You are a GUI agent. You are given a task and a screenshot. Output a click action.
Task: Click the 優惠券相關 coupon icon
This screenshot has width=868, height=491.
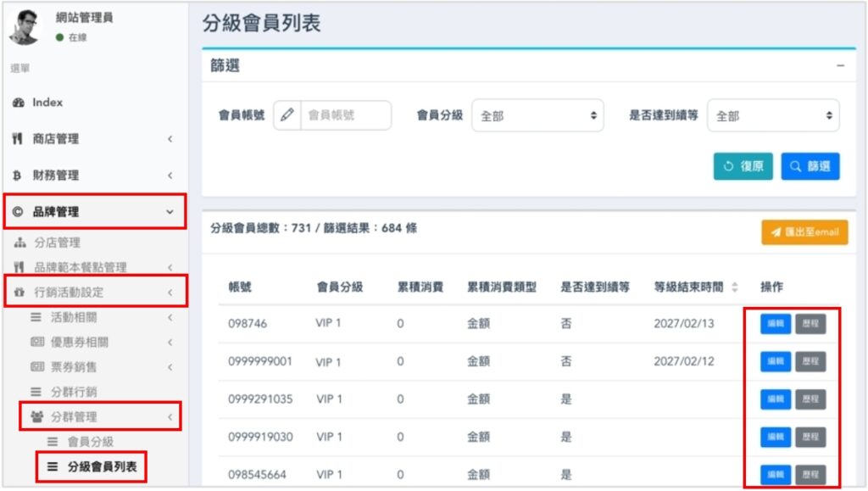36,343
